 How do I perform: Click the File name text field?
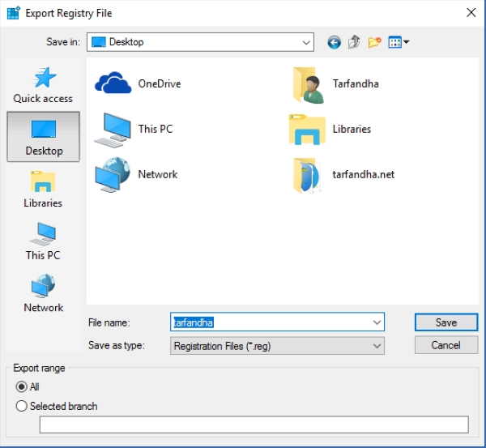277,322
